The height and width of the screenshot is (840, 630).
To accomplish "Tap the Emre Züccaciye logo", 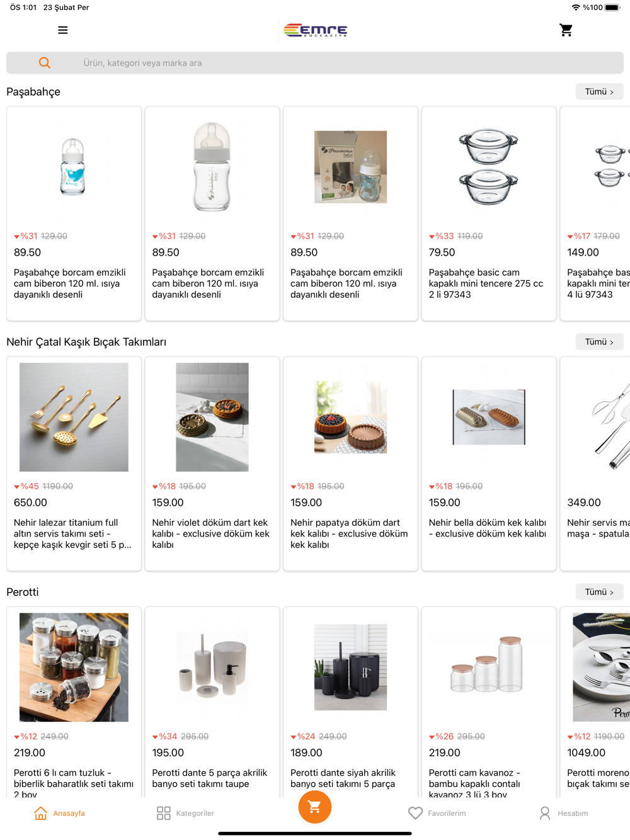I will (316, 30).
